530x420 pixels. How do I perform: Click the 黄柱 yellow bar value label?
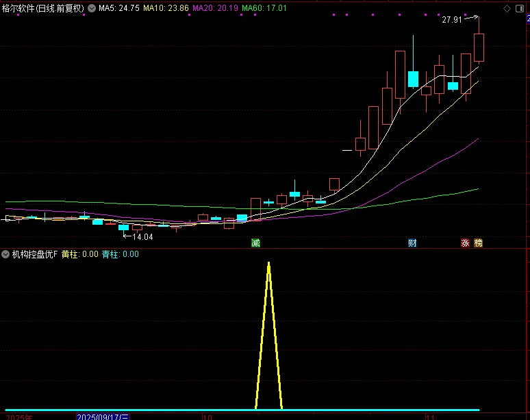click(x=80, y=254)
